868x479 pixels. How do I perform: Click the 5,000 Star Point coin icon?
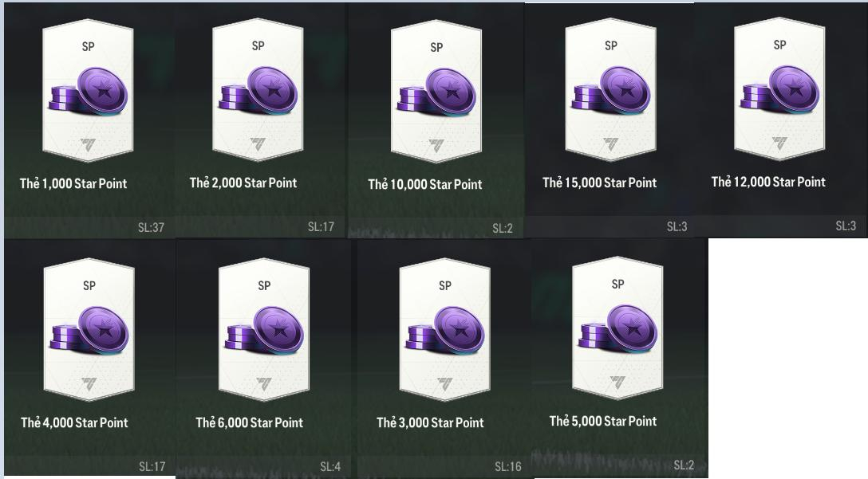click(x=617, y=328)
